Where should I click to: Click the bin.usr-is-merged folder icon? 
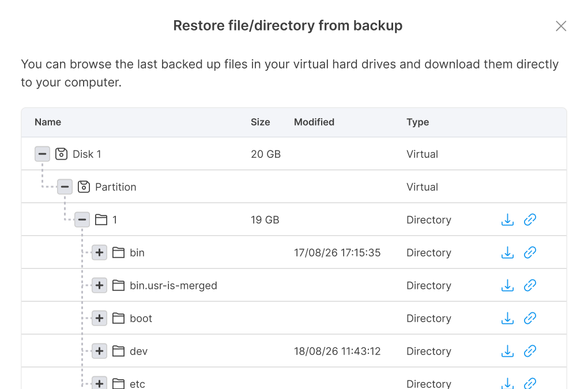[x=119, y=286]
